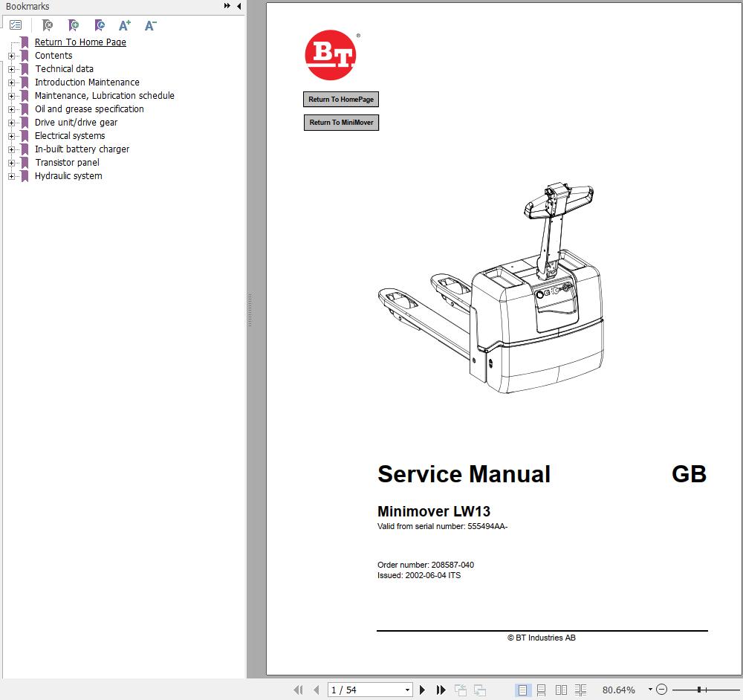Image resolution: width=743 pixels, height=700 pixels.
Task: Expand Oil and grease specification bookmark
Action: (x=11, y=109)
